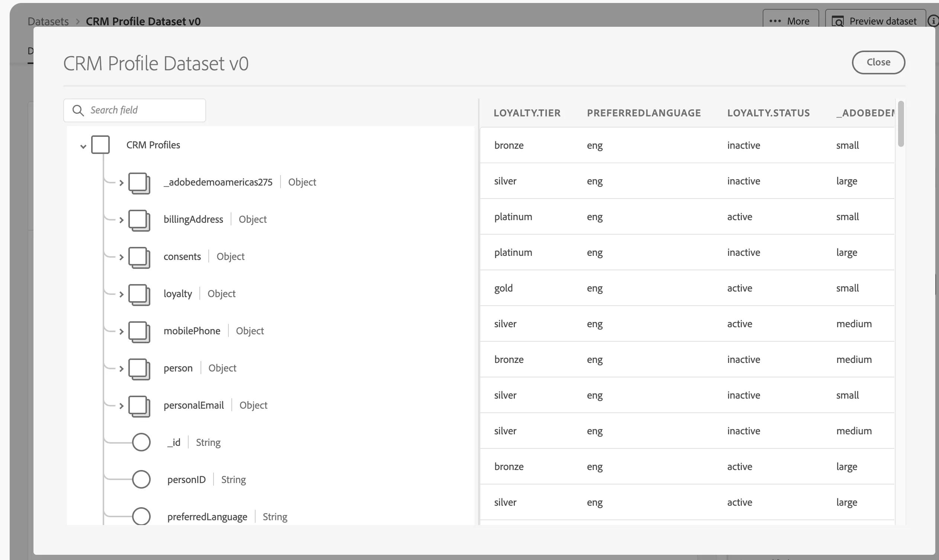The width and height of the screenshot is (939, 560).
Task: Check the person object checkbox
Action: (139, 369)
